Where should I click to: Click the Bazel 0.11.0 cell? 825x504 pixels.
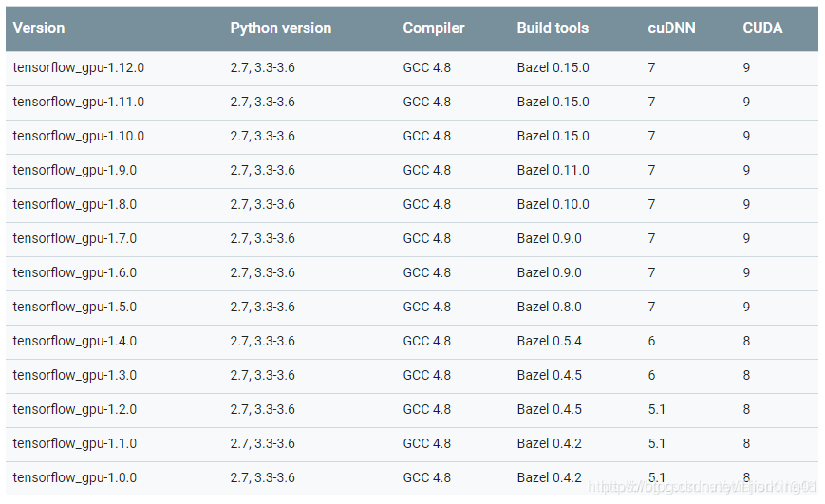(553, 171)
